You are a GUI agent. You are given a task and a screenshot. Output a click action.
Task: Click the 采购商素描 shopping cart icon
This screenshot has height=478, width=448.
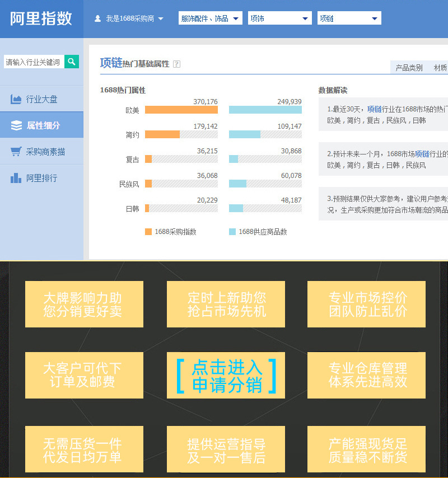point(16,152)
